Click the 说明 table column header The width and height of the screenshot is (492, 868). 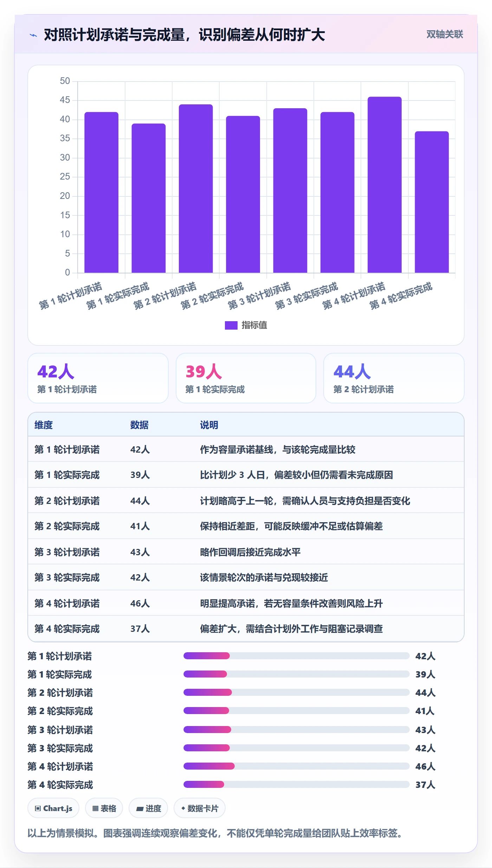(x=209, y=425)
